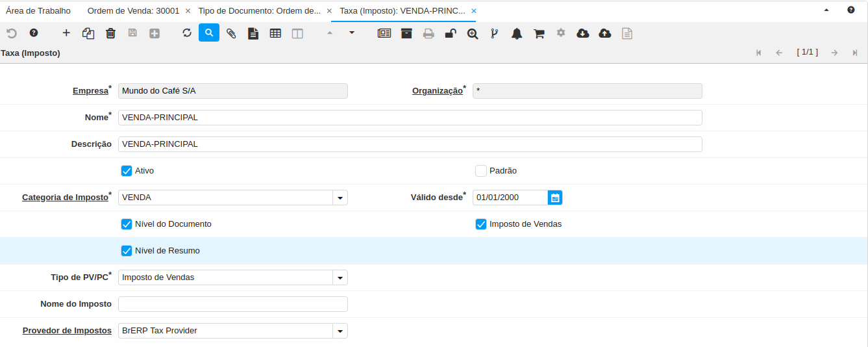The height and width of the screenshot is (347, 868).
Task: Uncheck the Ativo checkbox
Action: click(127, 171)
